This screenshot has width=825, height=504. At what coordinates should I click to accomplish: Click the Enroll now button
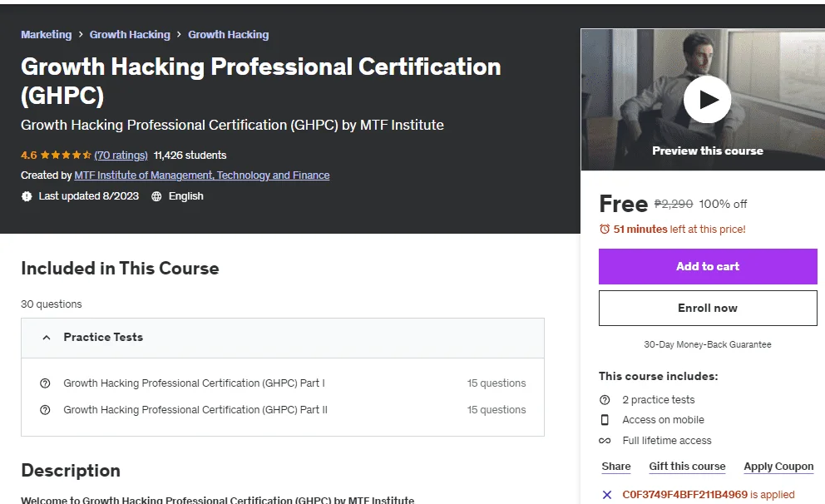[708, 309]
